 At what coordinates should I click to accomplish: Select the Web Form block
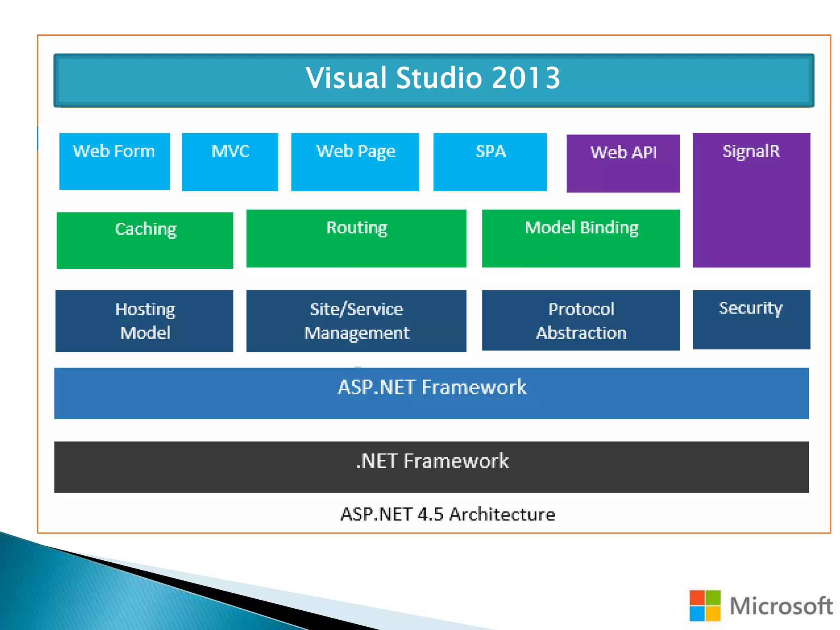coord(114,161)
